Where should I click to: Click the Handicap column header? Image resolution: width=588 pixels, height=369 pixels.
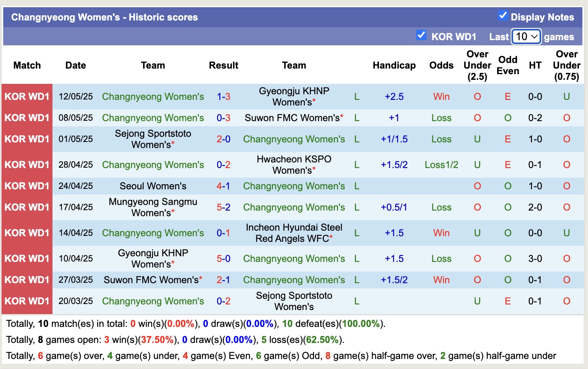click(394, 65)
